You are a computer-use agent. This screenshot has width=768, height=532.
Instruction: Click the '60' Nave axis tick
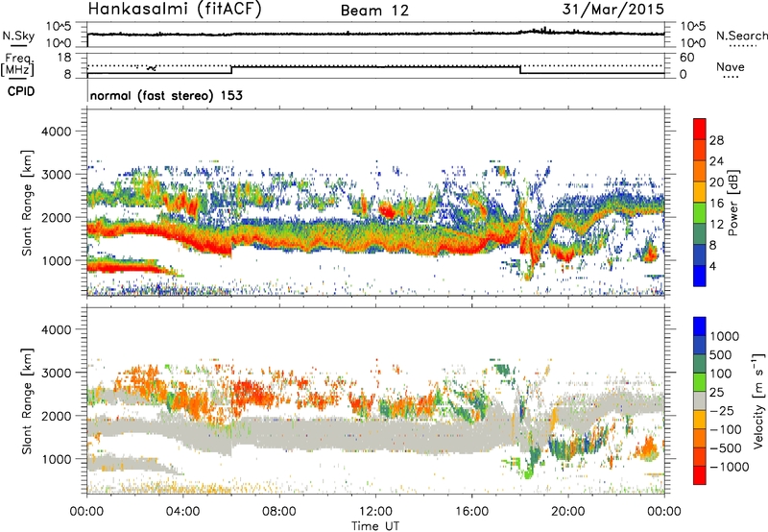[x=686, y=58]
